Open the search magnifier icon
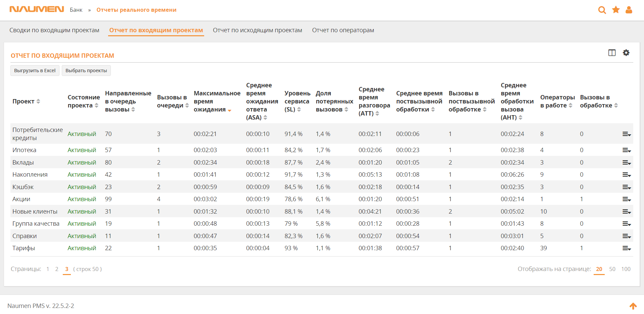 coord(602,10)
